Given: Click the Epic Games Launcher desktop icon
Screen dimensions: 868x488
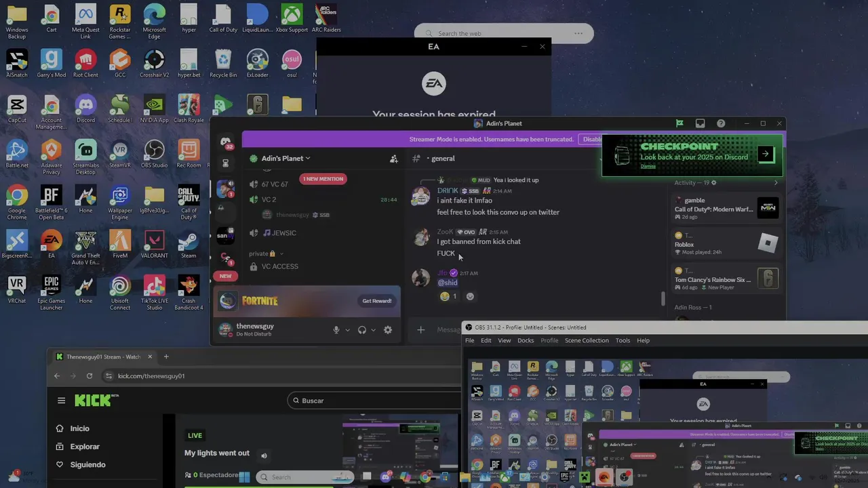Looking at the screenshot, I should 52,293.
